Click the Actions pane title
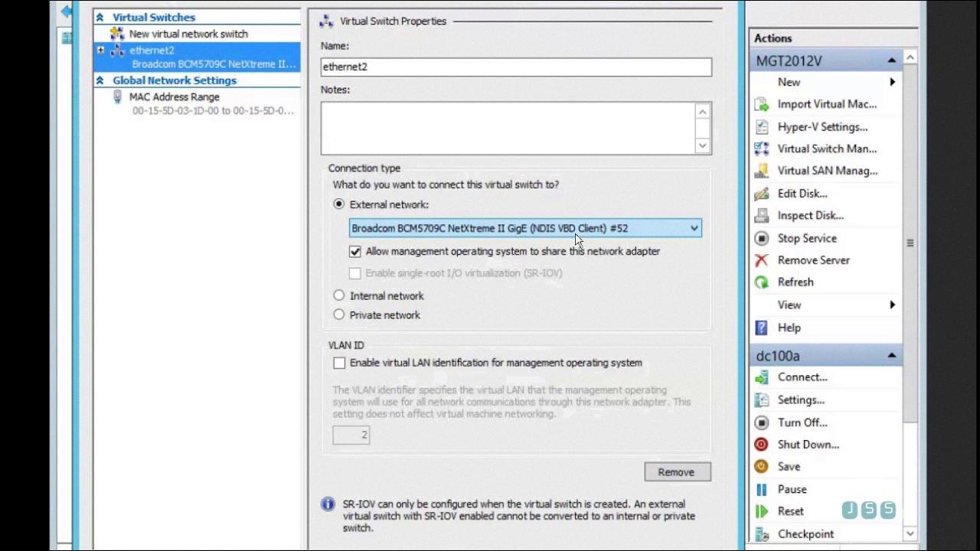The image size is (980, 551). (x=773, y=38)
